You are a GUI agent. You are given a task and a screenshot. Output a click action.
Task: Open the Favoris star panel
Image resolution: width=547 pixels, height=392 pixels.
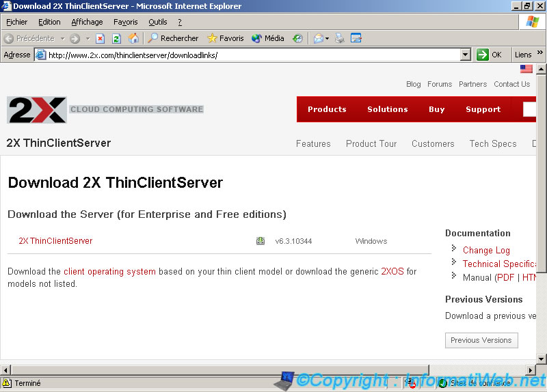(226, 38)
